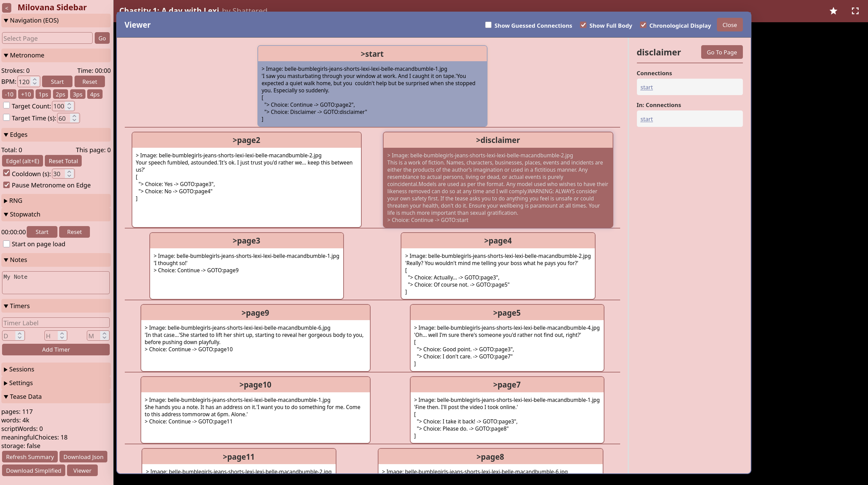Focus the My Note text area

pos(56,283)
